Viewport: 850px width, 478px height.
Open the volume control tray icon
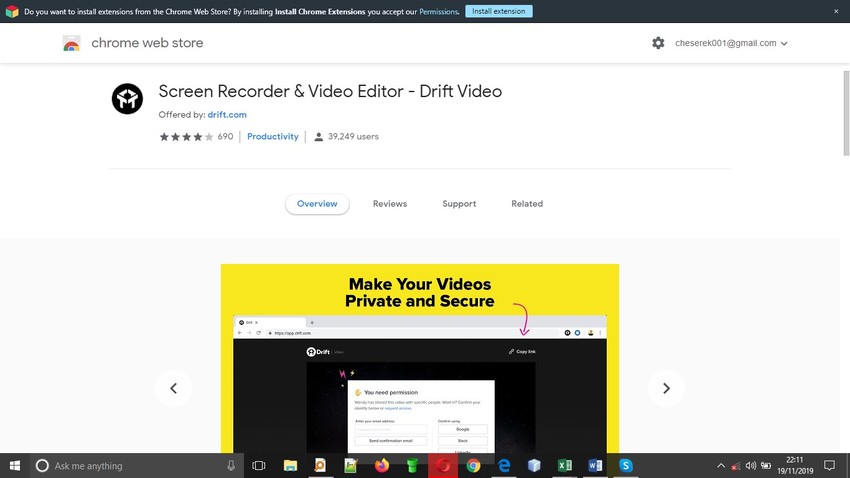751,466
